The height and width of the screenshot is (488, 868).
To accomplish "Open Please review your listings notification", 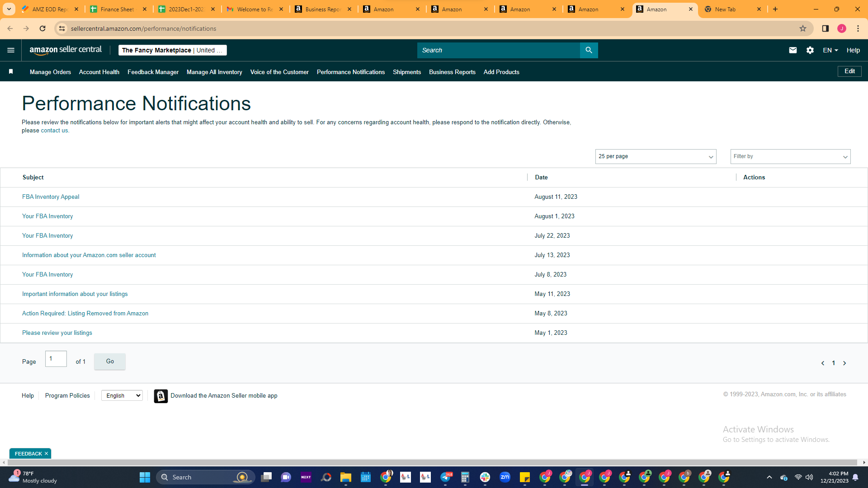I will (x=57, y=333).
